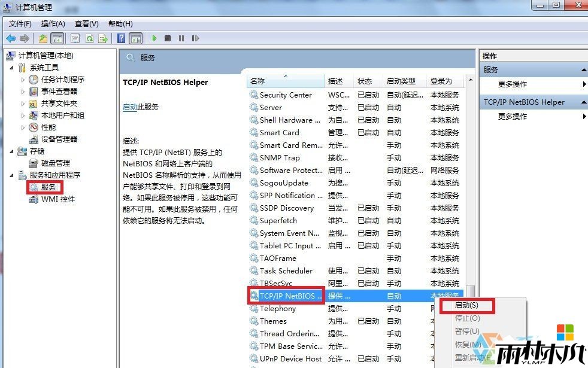
Task: Click the Help question mark toolbar icon
Action: [121, 38]
